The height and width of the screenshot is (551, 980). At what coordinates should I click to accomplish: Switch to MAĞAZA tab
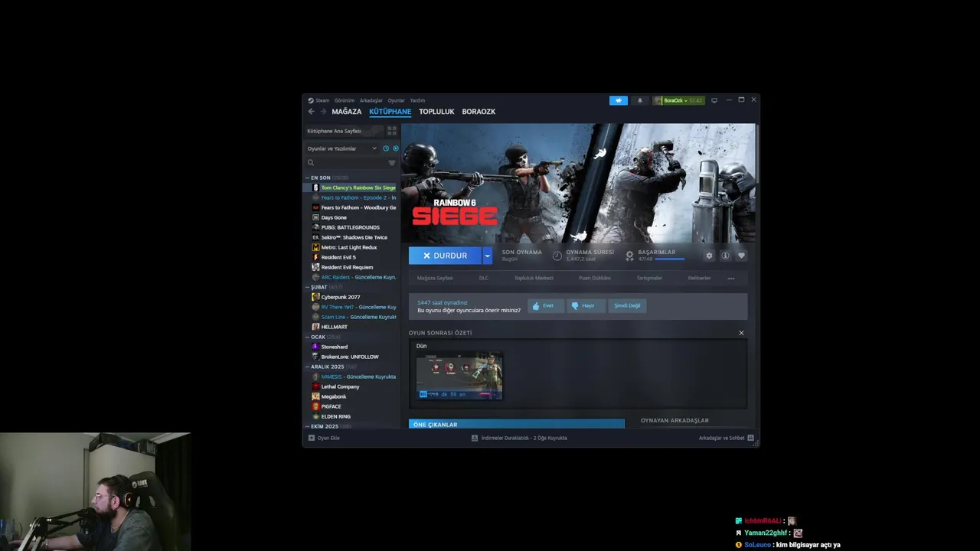pyautogui.click(x=346, y=112)
